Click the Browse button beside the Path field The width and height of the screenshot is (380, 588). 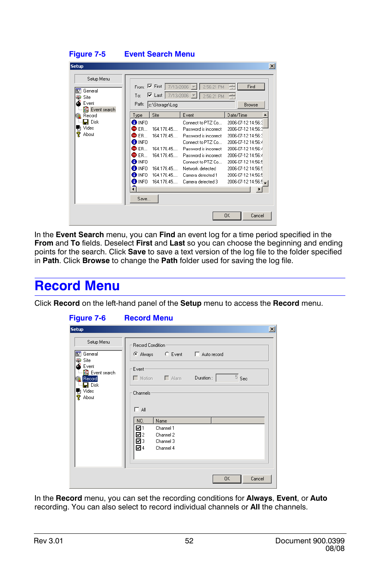point(251,105)
